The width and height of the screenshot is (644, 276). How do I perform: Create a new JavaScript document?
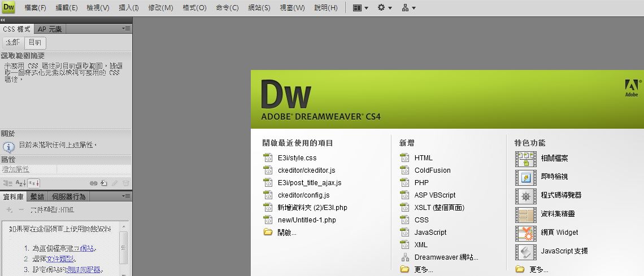(430, 233)
